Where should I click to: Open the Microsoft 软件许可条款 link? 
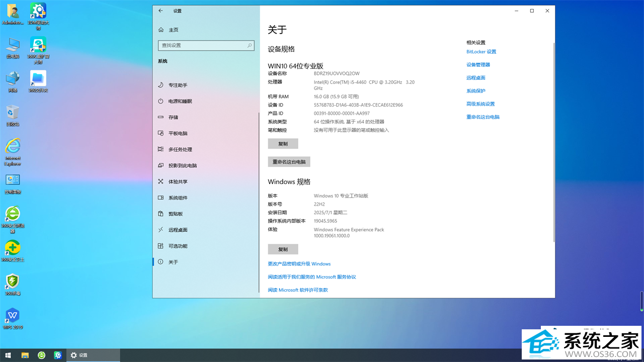pos(298,290)
